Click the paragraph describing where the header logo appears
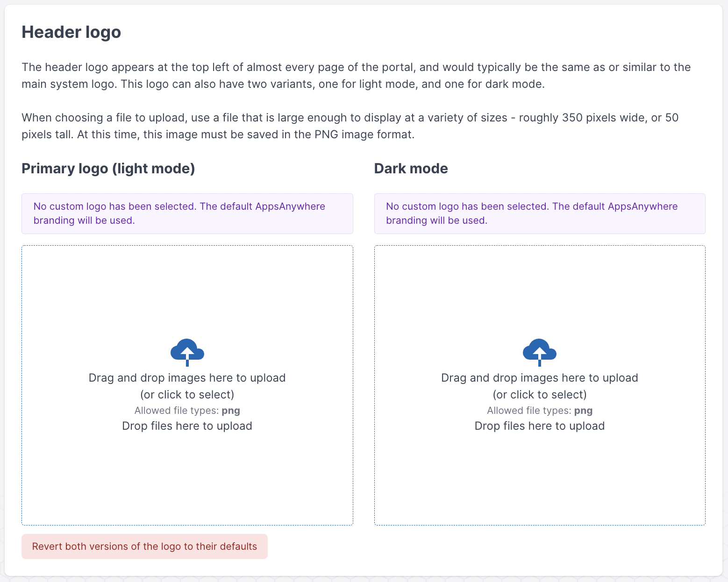728x582 pixels. coord(356,76)
